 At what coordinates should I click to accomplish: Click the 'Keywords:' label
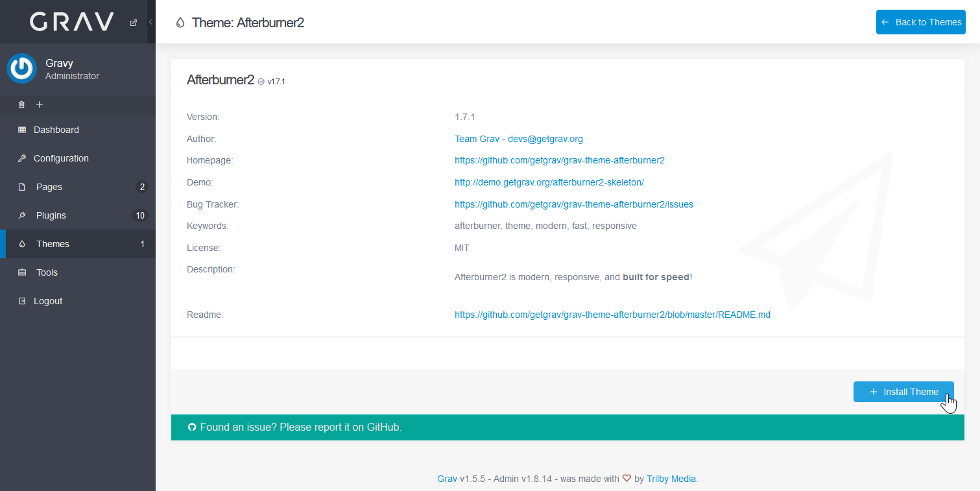[208, 226]
